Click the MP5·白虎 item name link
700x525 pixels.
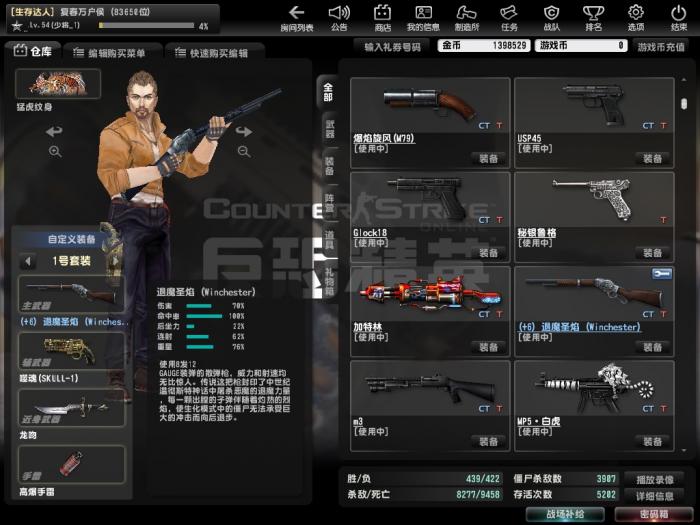pyautogui.click(x=538, y=421)
